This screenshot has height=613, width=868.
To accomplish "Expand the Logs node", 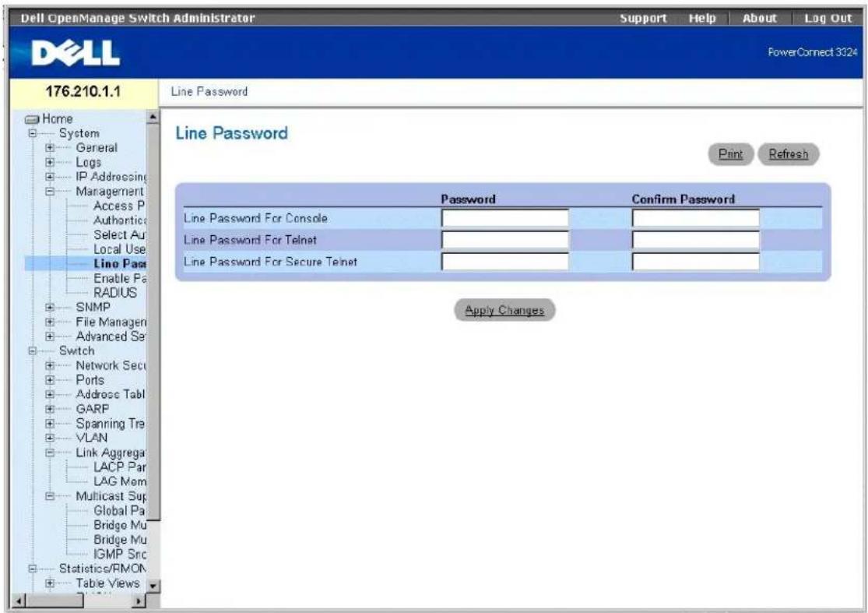I will tap(50, 162).
